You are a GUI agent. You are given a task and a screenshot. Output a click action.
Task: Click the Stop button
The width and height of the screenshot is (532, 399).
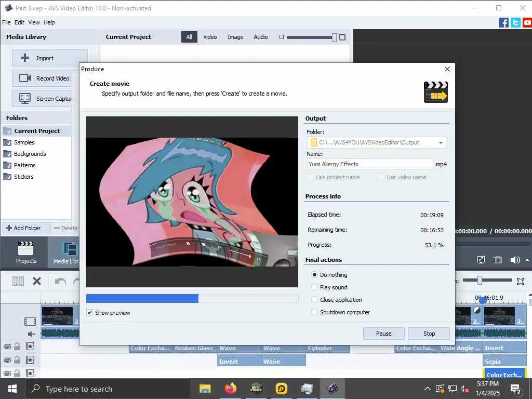tap(429, 334)
